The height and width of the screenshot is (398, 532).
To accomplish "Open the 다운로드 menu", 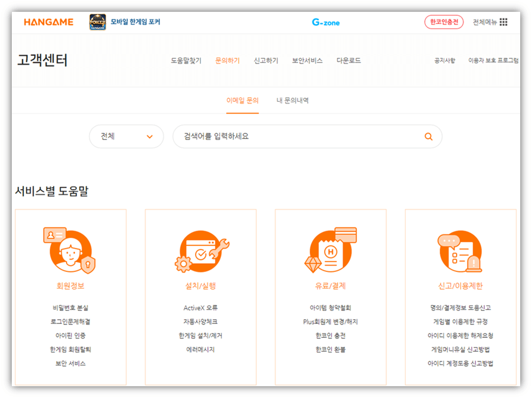I will (x=348, y=60).
